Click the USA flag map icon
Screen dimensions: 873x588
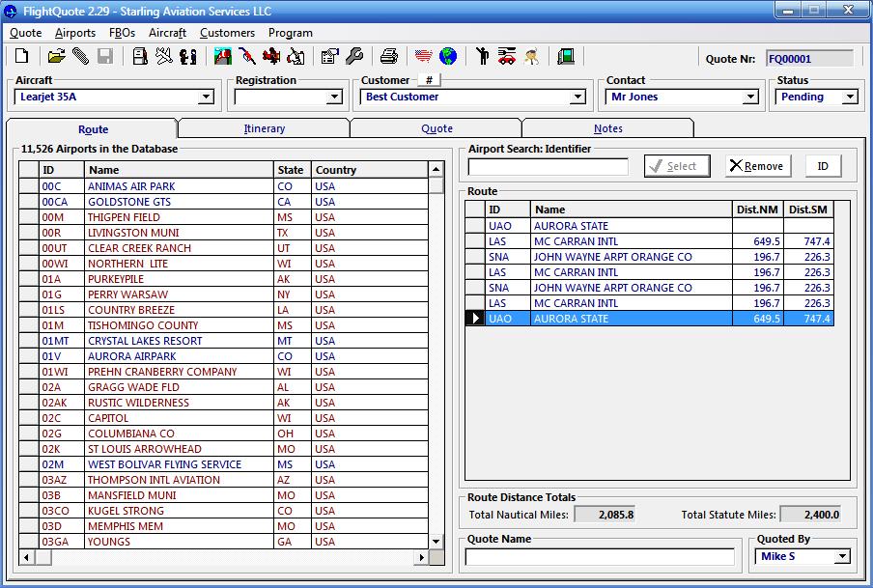coord(423,56)
